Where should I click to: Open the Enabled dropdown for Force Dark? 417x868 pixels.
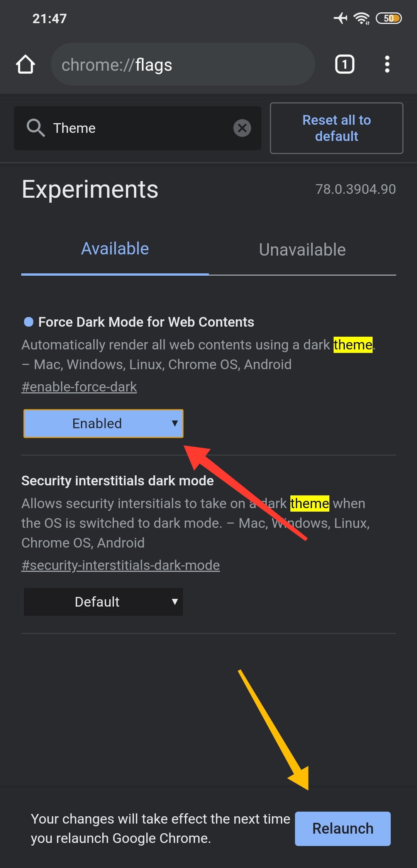click(x=103, y=424)
